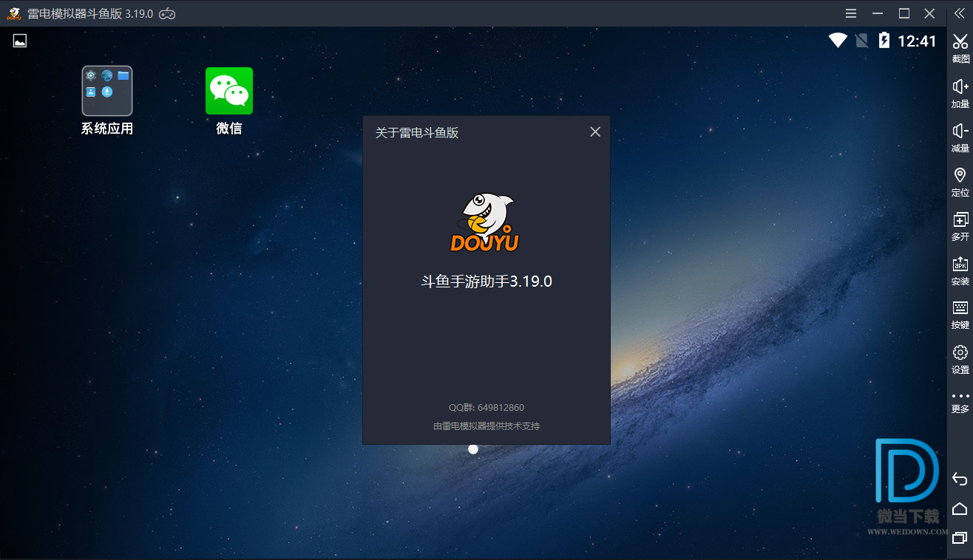973x560 pixels.
Task: Click the picture notification icon in status bar
Action: (20, 41)
